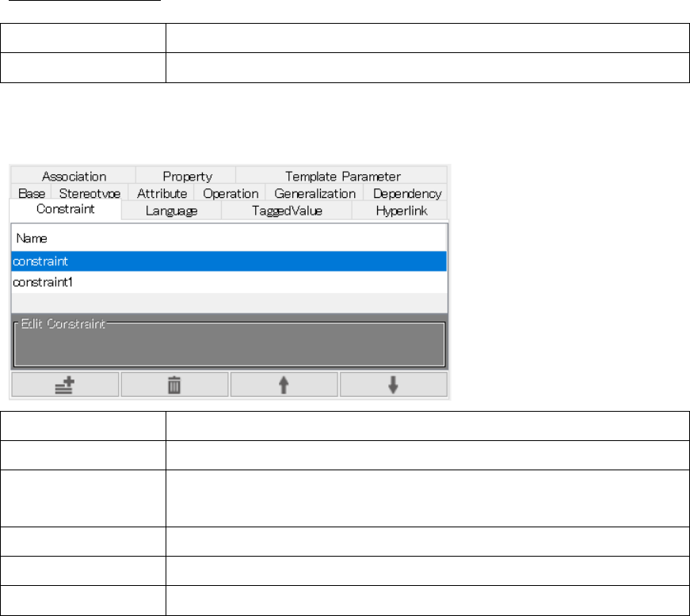Screen dimensions: 690x616
Task: Switch to the TaggedValue tab
Action: point(287,211)
